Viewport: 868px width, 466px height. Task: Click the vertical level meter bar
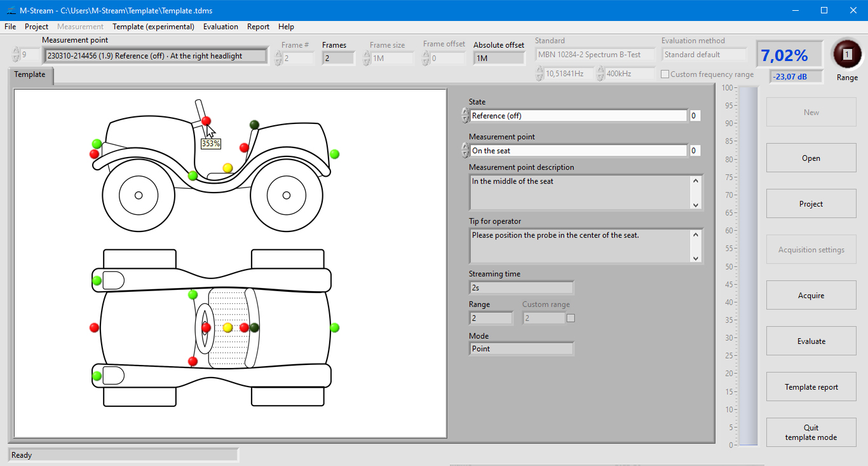pyautogui.click(x=748, y=266)
